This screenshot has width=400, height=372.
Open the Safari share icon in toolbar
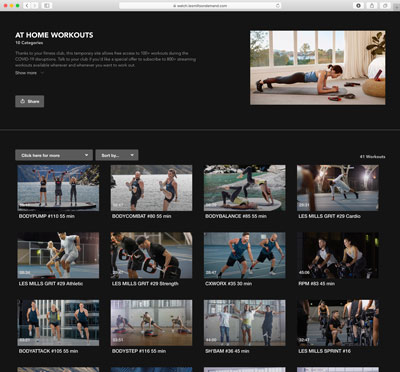pyautogui.click(x=372, y=6)
